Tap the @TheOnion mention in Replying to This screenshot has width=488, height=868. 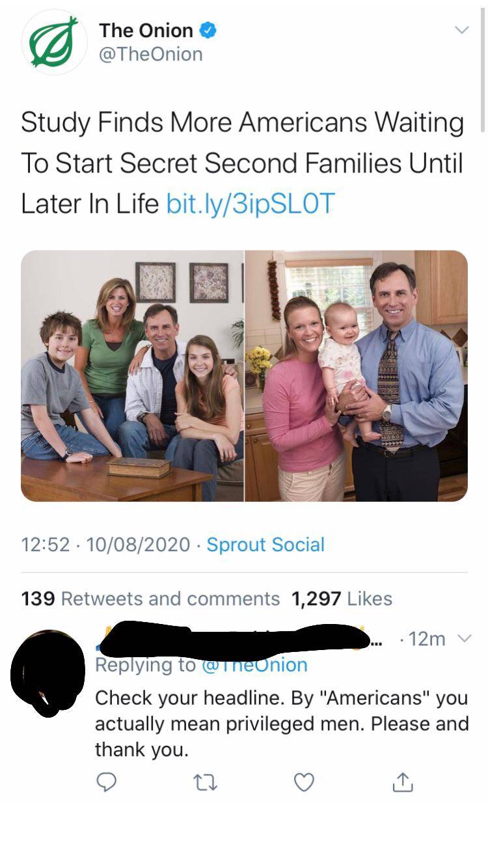[254, 665]
